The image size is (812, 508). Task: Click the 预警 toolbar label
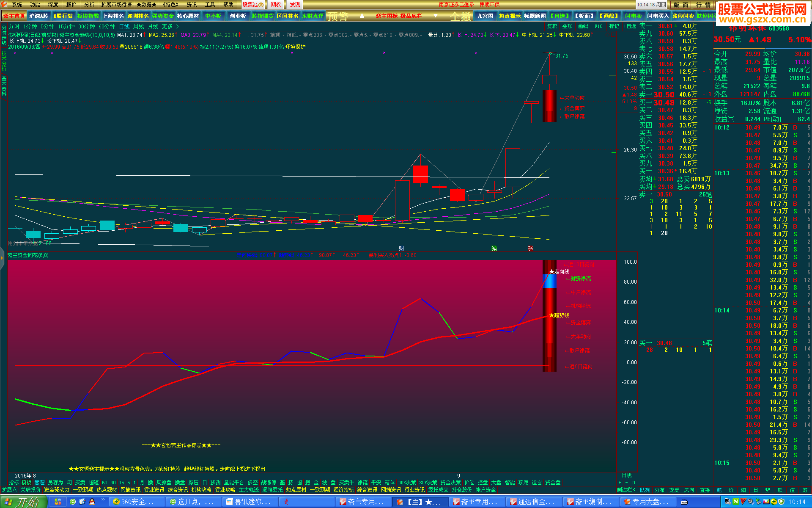[338, 17]
